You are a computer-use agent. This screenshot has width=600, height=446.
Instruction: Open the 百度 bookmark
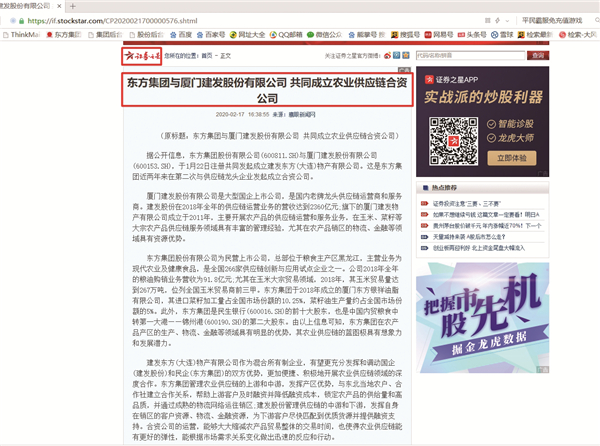[181, 35]
